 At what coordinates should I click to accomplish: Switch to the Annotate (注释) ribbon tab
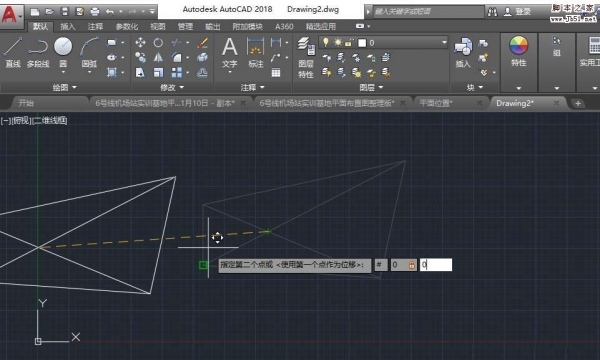95,26
